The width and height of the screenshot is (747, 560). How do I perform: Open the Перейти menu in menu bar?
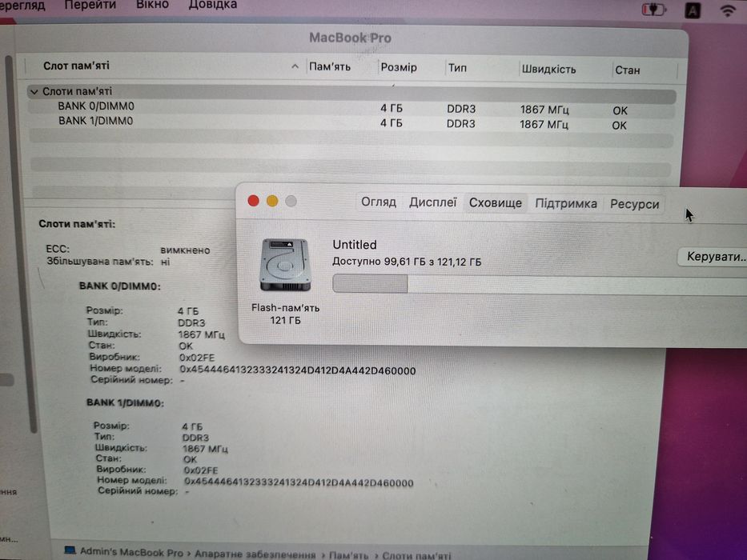[x=90, y=5]
